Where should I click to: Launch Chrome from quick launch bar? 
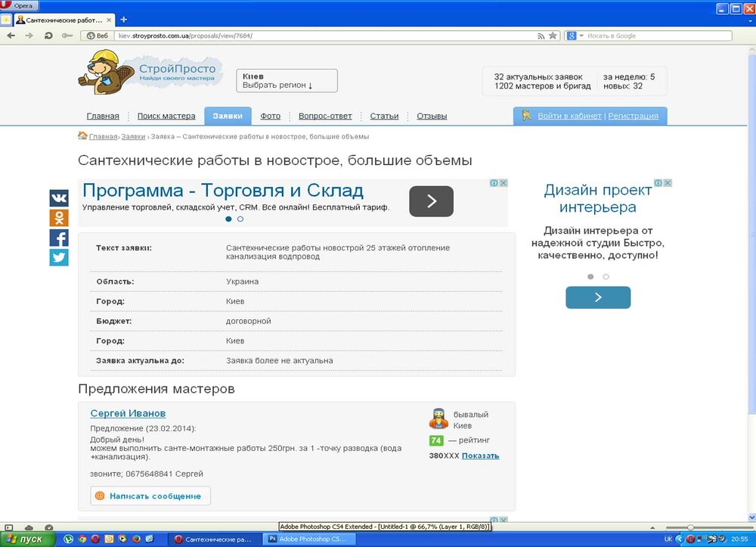(x=82, y=539)
